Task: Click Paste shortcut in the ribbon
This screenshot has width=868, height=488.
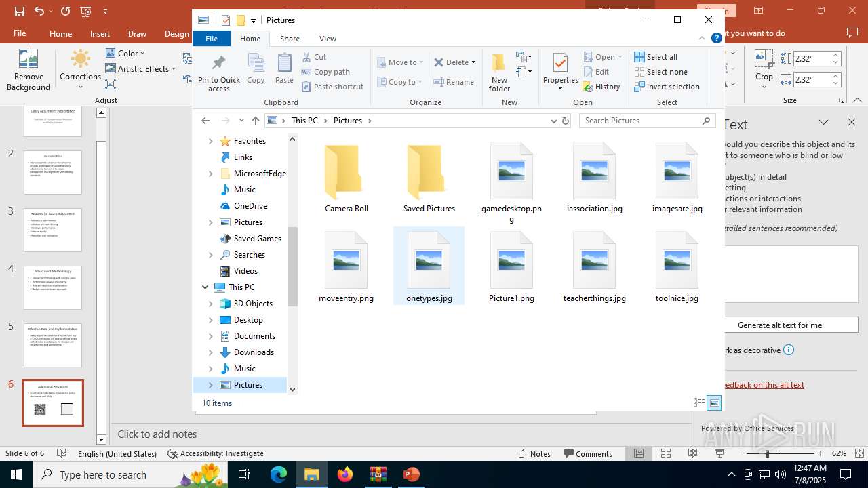Action: (333, 87)
